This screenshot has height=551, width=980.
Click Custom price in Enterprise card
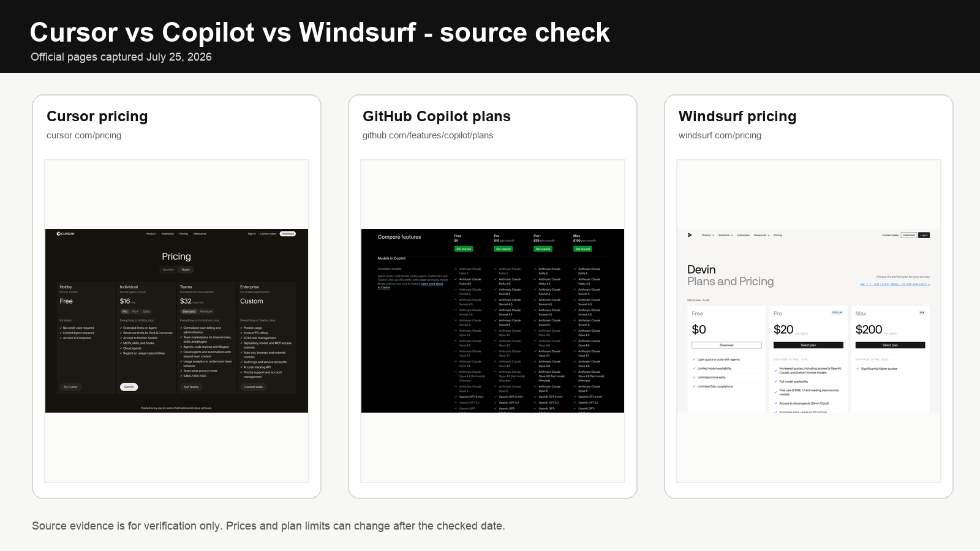(252, 301)
